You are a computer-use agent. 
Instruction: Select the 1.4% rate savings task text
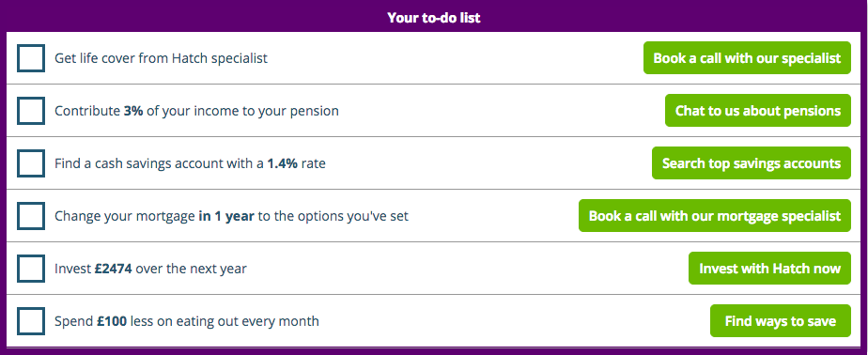coord(190,163)
